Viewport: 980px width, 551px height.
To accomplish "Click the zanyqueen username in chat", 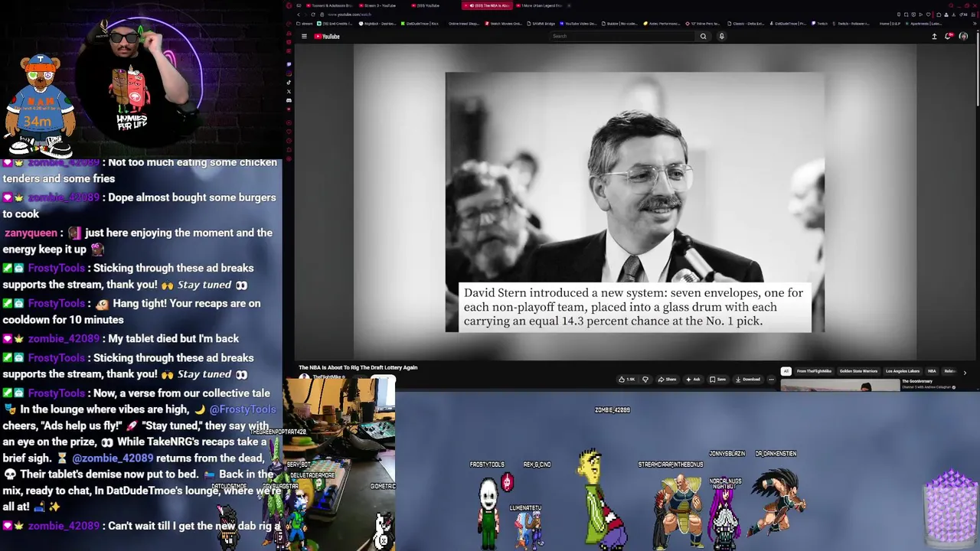I will (31, 233).
